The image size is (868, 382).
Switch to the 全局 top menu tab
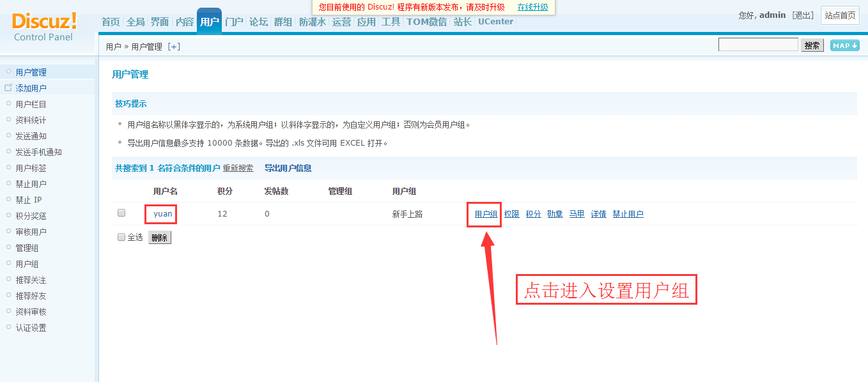[136, 22]
